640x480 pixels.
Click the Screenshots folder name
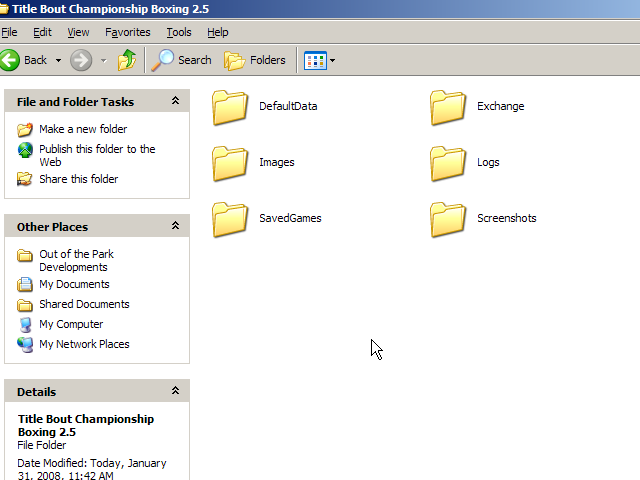[x=507, y=218]
